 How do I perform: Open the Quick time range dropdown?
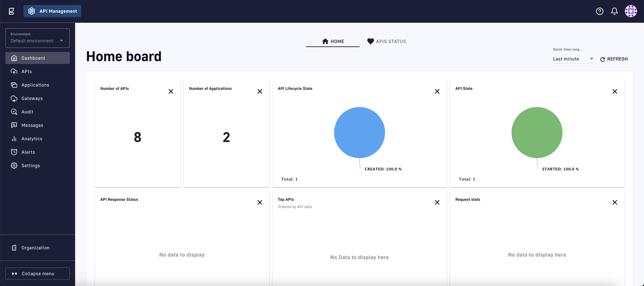tap(573, 59)
